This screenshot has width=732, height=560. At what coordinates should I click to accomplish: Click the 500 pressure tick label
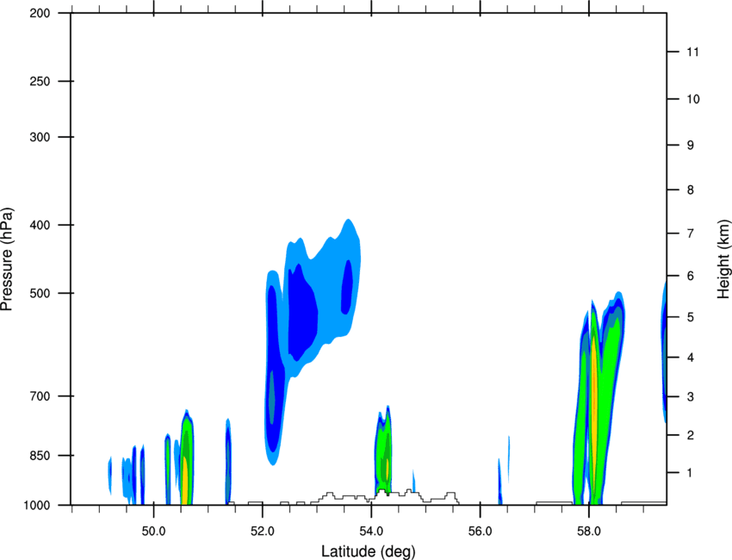coord(40,293)
